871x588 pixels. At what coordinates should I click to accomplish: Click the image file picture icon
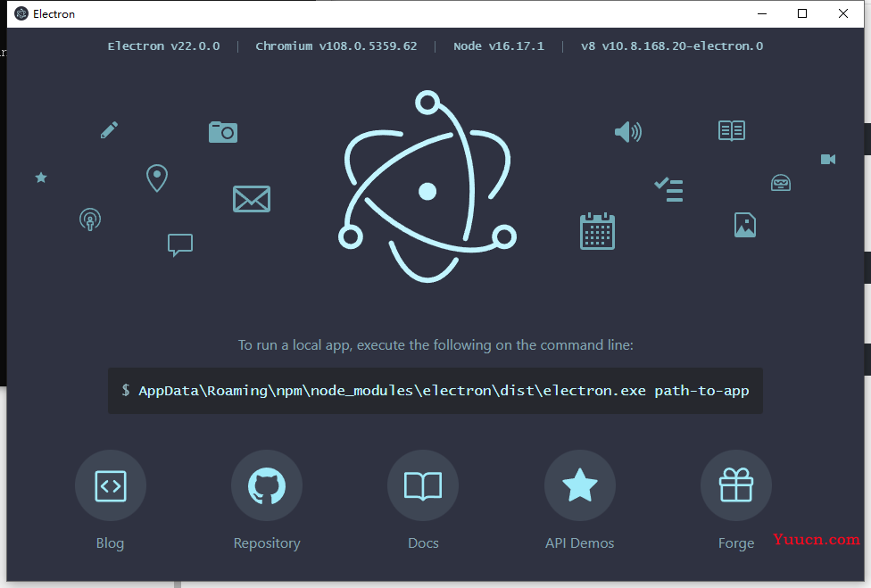point(745,225)
